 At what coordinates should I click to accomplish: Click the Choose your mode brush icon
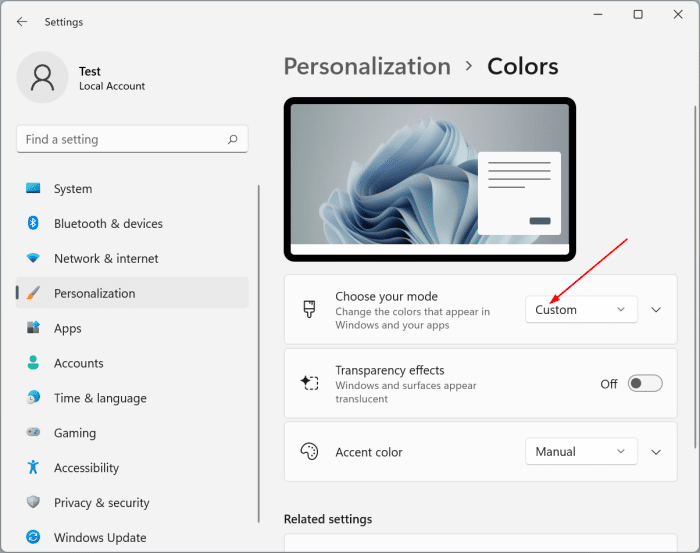pos(309,309)
